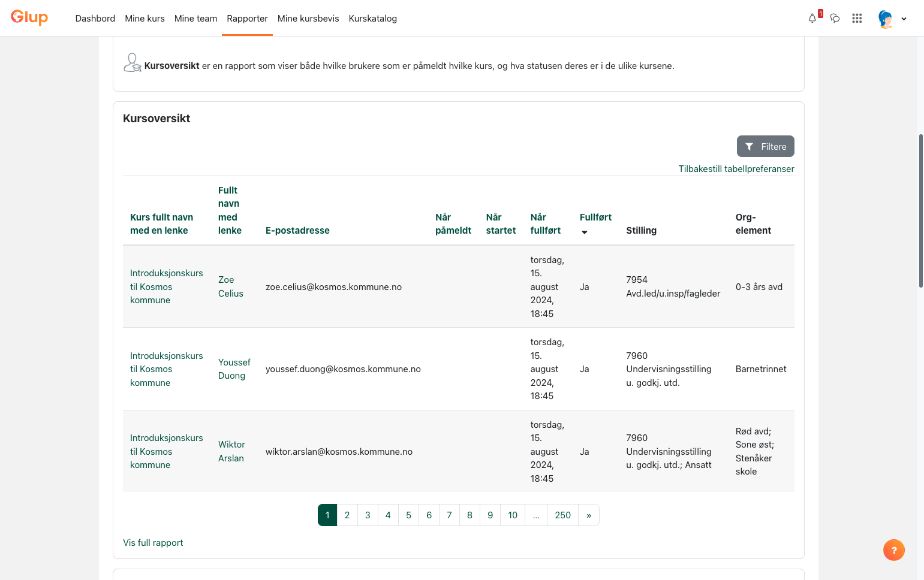This screenshot has height=580, width=924.
Task: Open Introduksjonskurs link in Youssef Duong row
Action: click(167, 369)
